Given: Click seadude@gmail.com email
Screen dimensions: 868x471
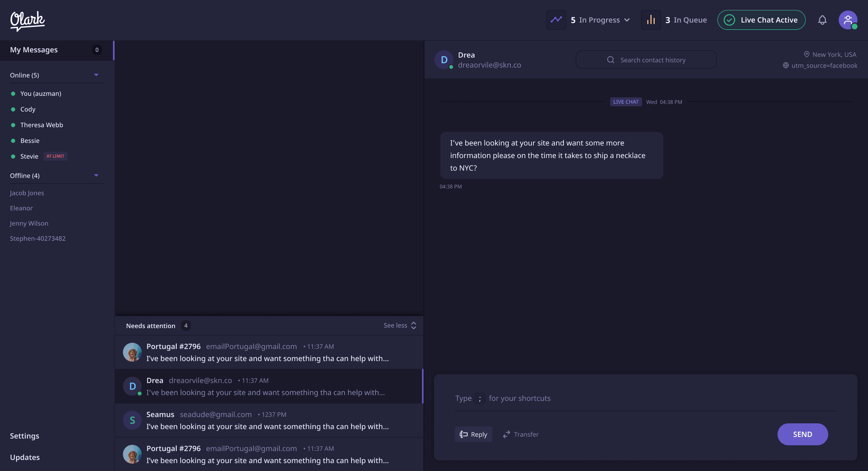Looking at the screenshot, I should pyautogui.click(x=215, y=414).
